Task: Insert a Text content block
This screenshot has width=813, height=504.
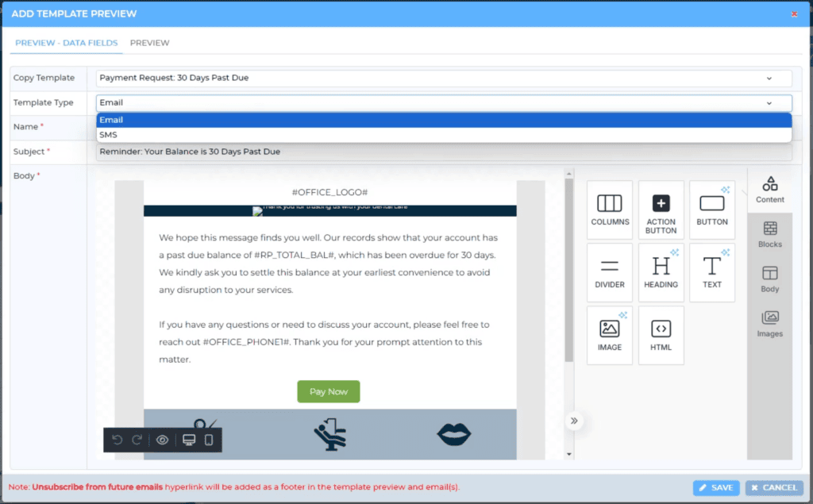Action: pyautogui.click(x=712, y=272)
